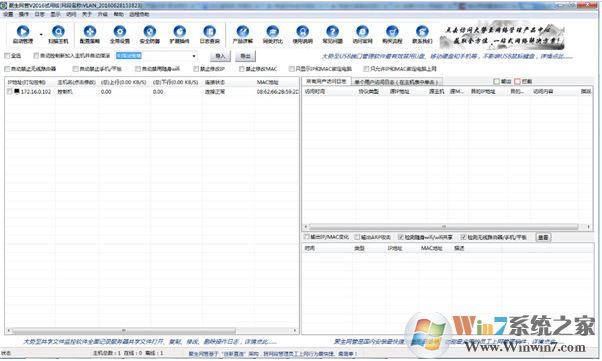Screen dimensions: 602x361
Task: Tick the 输出 checkbox above the access log
Action: (496, 81)
